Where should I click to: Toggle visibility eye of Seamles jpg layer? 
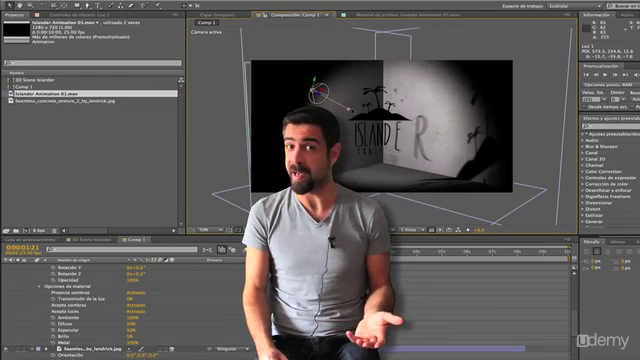coord(6,349)
